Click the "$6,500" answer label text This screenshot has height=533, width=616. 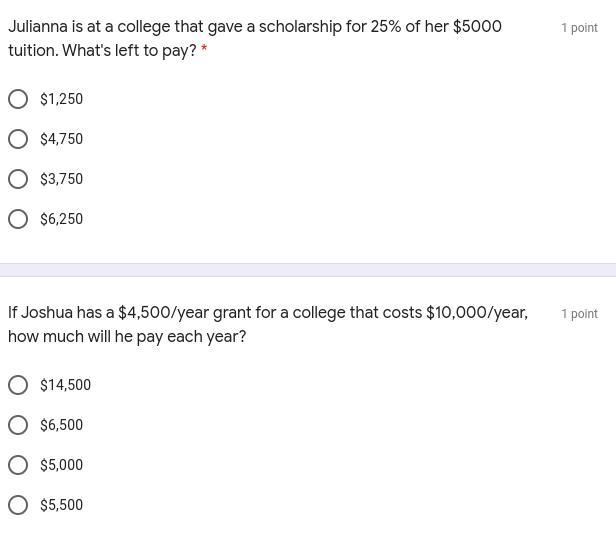62,425
